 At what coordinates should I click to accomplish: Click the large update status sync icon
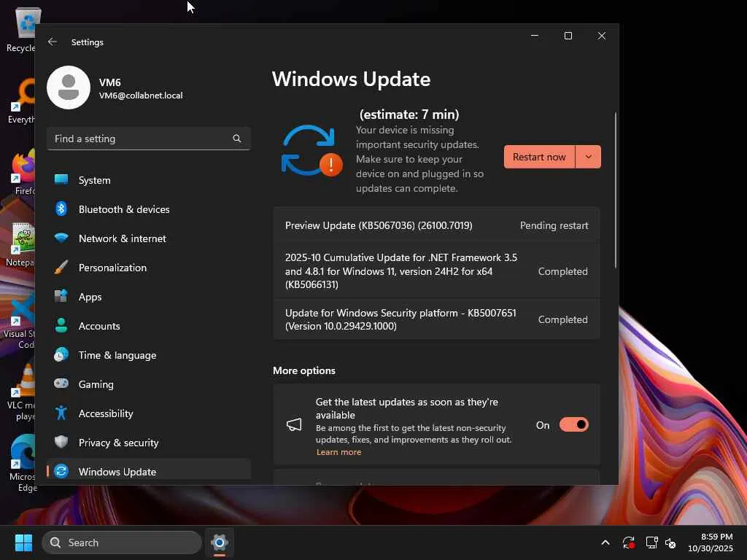(x=311, y=150)
